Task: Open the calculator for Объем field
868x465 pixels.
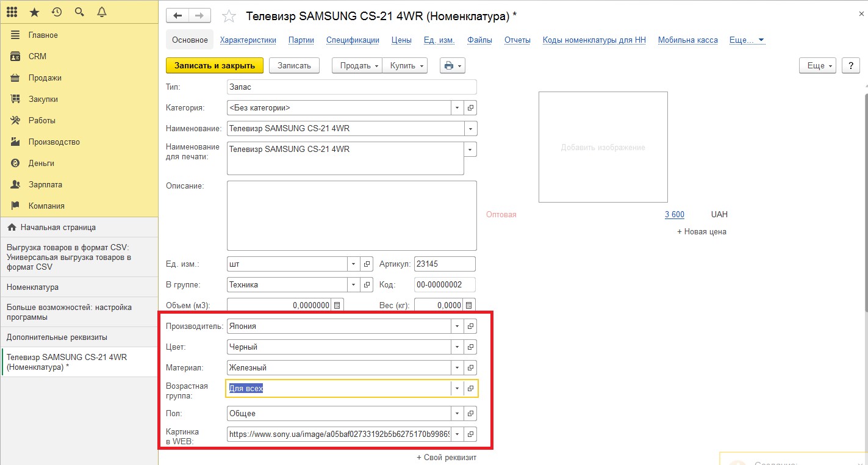Action: point(338,305)
